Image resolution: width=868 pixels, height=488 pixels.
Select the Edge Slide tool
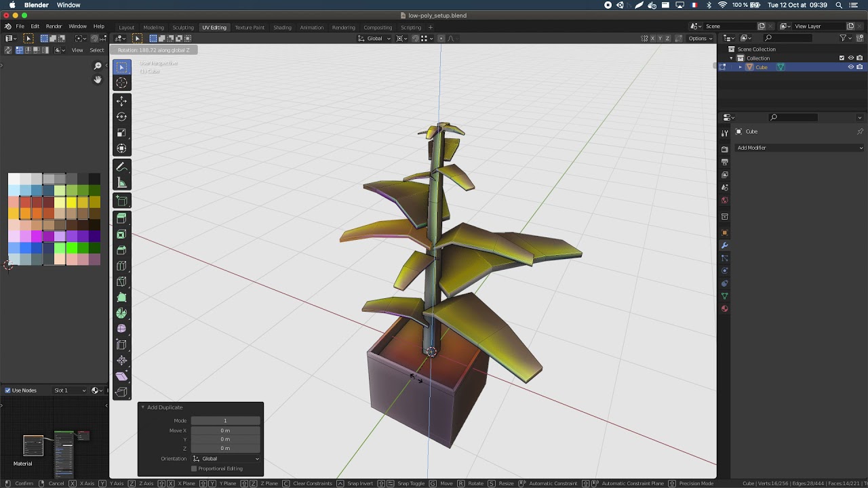pos(121,344)
